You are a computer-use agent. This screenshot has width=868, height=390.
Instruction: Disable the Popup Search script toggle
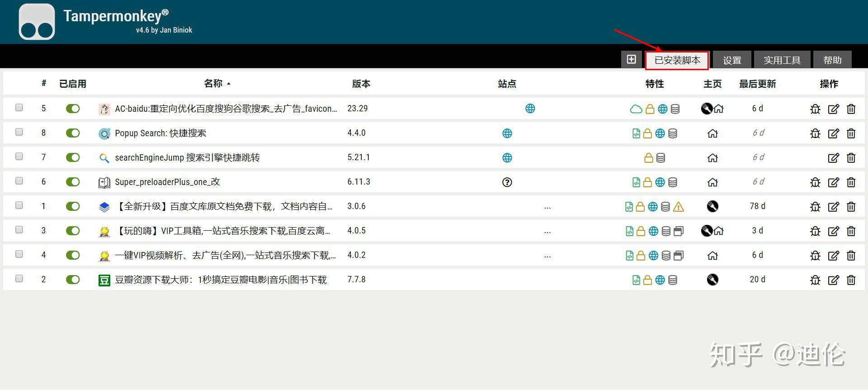73,133
